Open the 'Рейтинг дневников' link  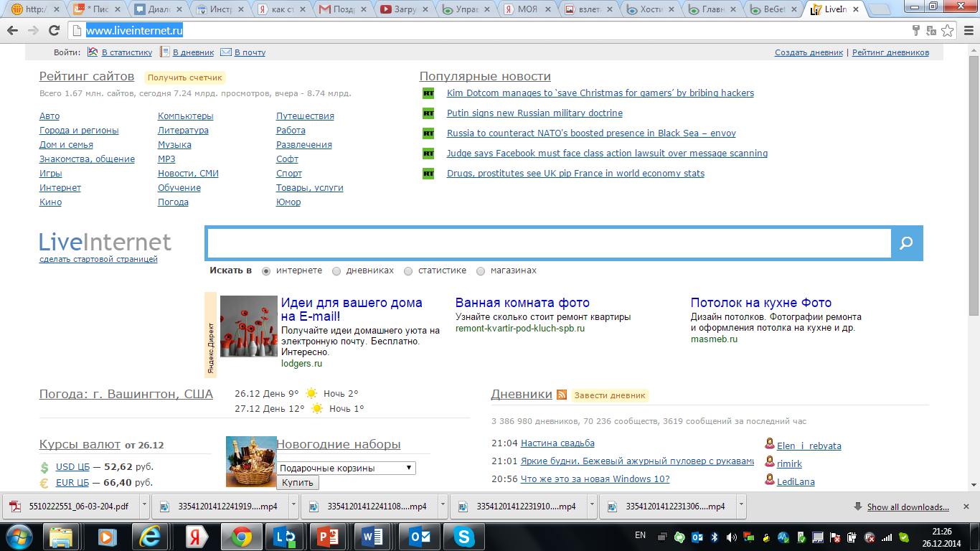890,52
